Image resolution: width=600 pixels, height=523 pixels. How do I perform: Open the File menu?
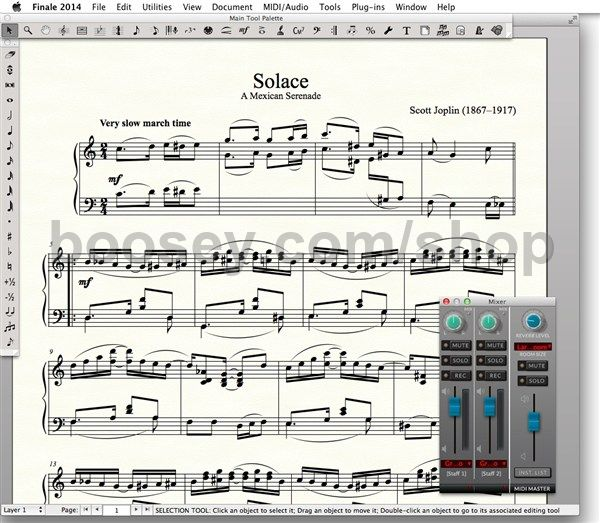point(99,7)
